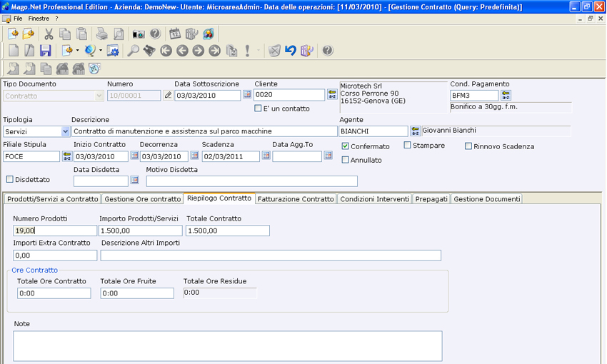Click the Cut scissors icon
Screen dimensions: 607x364
[x=49, y=34]
